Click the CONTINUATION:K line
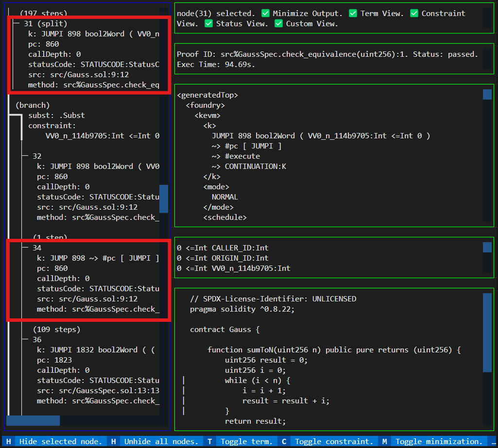This screenshot has height=448, width=498. pyautogui.click(x=249, y=166)
